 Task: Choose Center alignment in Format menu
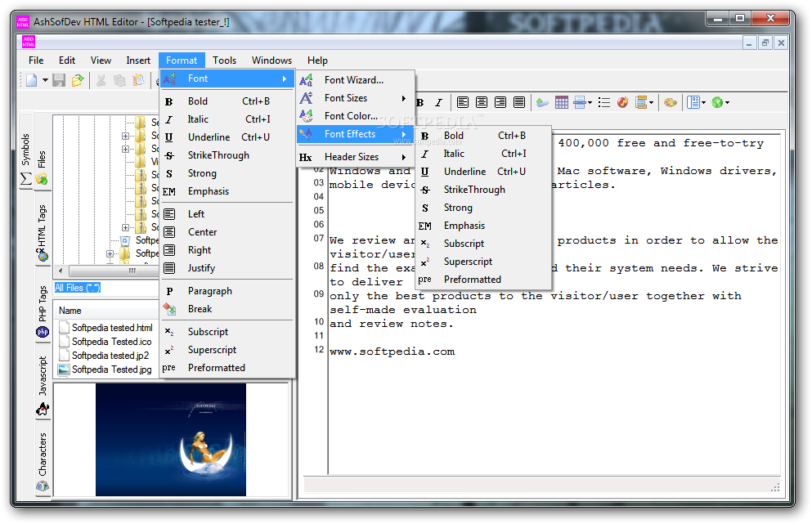(227, 232)
